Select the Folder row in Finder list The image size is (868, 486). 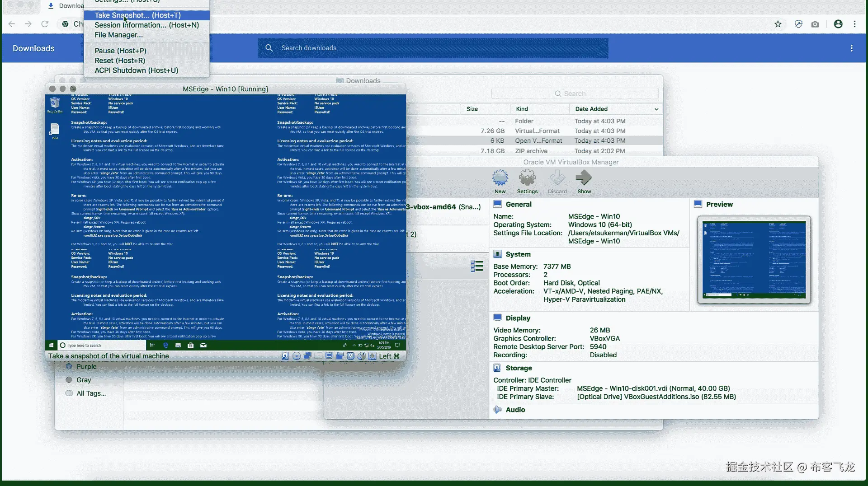click(534, 121)
